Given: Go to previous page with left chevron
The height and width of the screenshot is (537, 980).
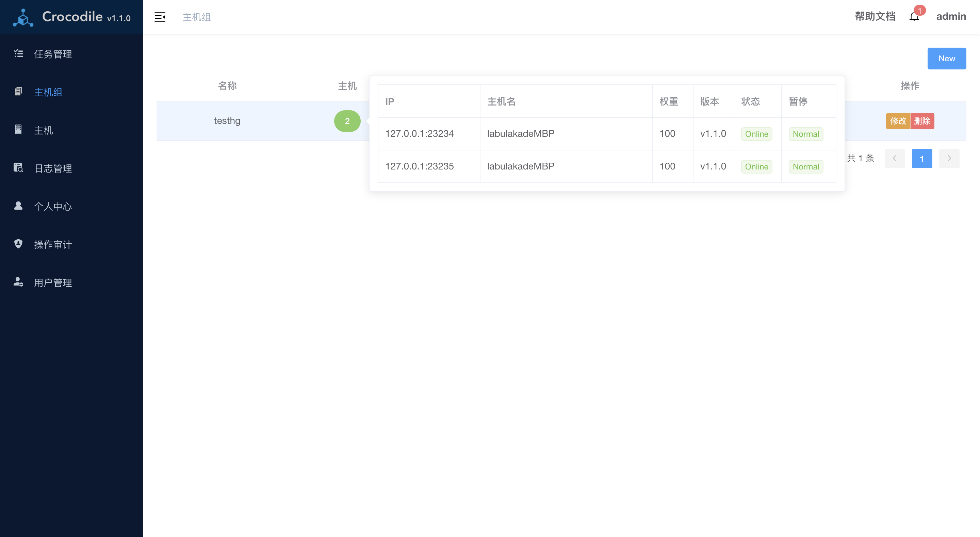Looking at the screenshot, I should coord(894,158).
